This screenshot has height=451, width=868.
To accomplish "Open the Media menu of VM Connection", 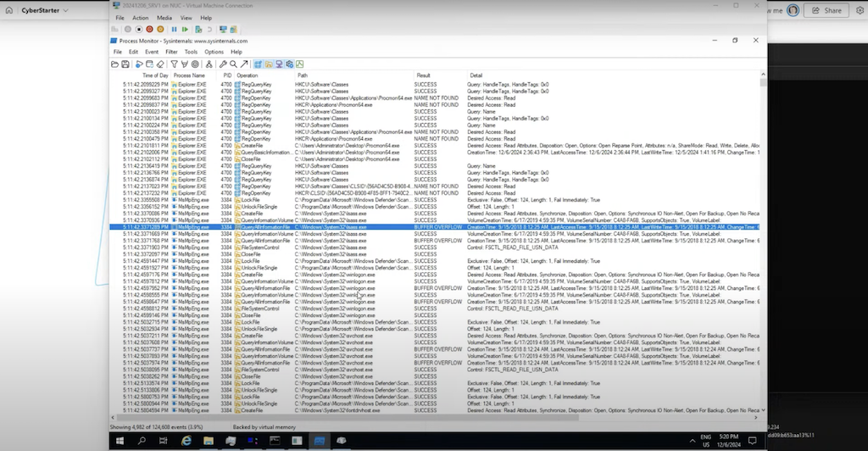I will pyautogui.click(x=164, y=17).
